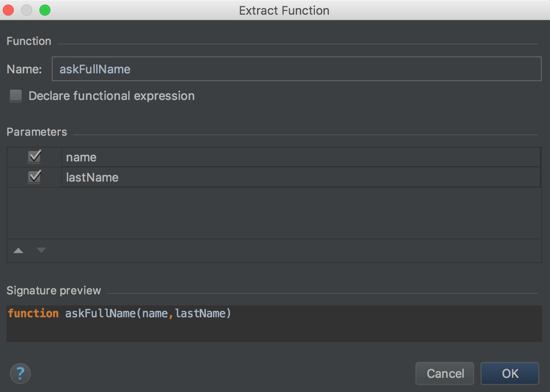The image size is (550, 392).
Task: Click the green zoom traffic light
Action: coord(44,10)
